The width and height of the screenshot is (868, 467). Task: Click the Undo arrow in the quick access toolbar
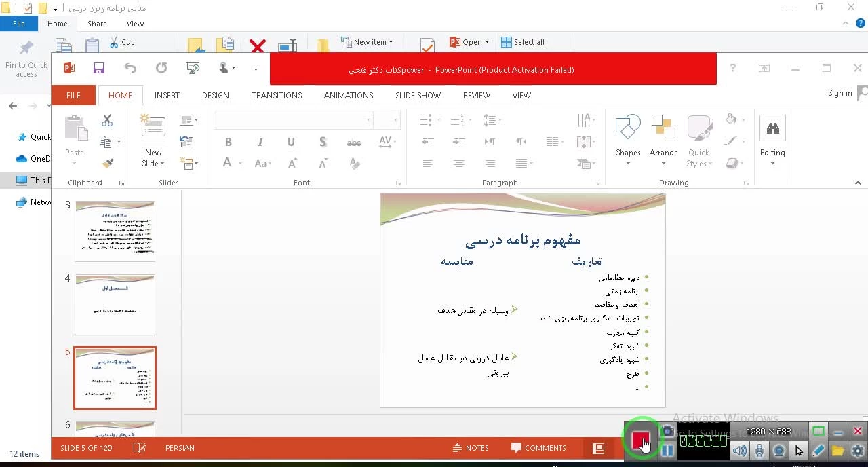pos(130,68)
